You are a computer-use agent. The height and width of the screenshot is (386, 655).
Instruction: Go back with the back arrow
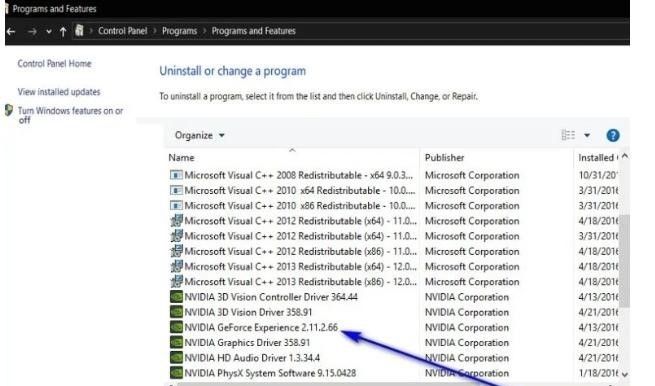click(11, 31)
